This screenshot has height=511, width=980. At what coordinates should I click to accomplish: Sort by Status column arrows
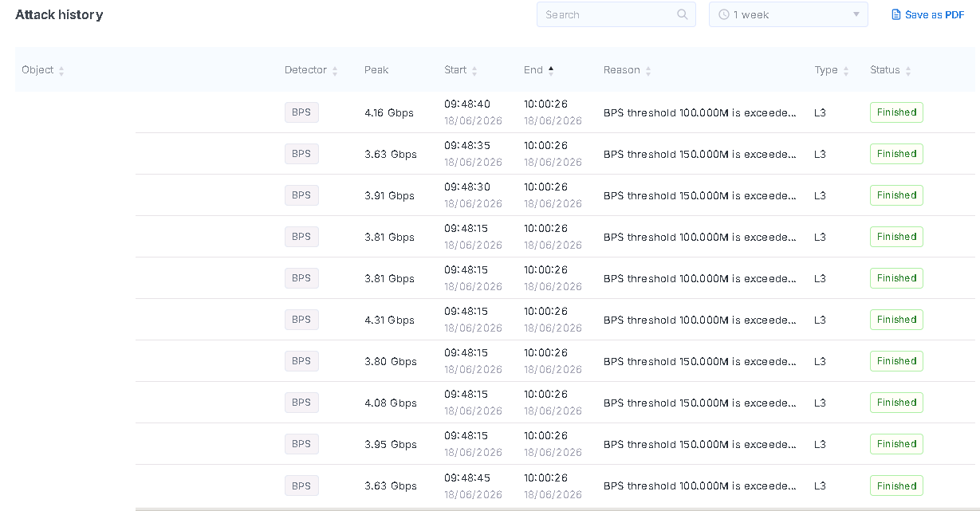[908, 70]
